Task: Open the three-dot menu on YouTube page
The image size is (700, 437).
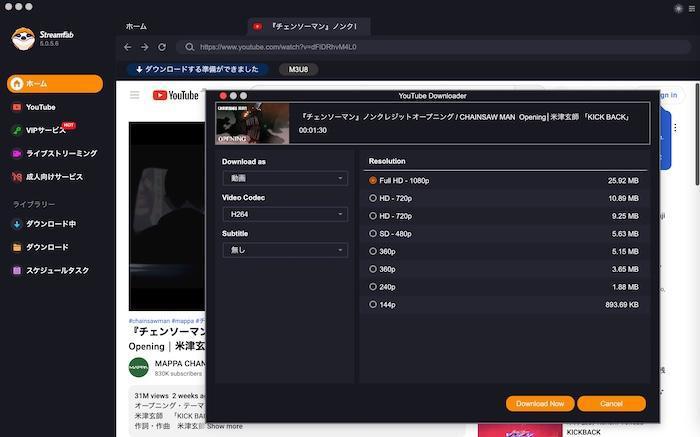Action: point(675,128)
